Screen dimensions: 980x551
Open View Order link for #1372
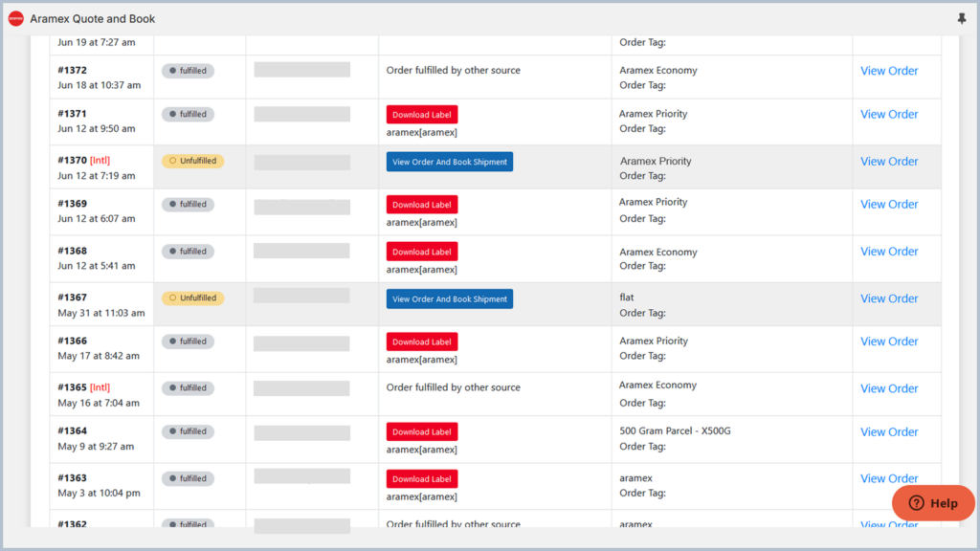[x=889, y=71]
